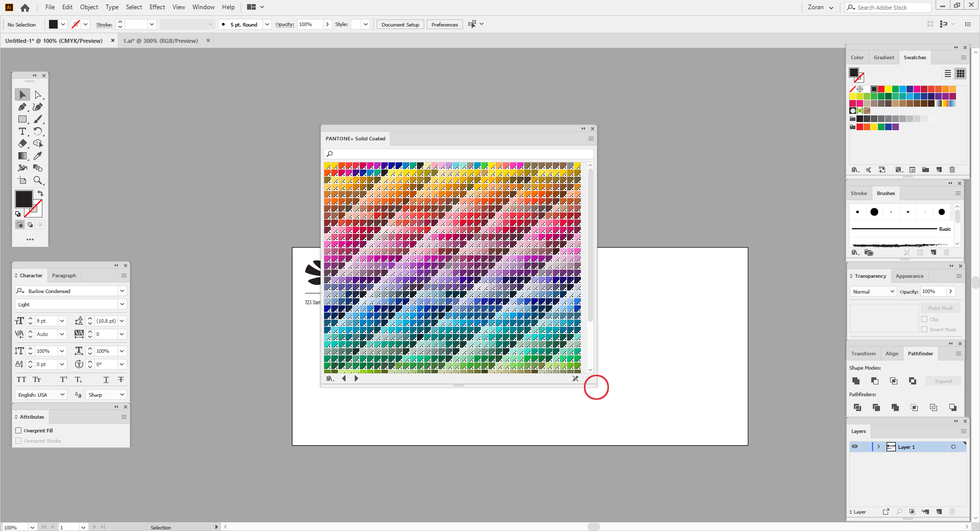Screen dimensions: 980x531
Task: Open Barlow Condensed font family dropdown
Action: (x=122, y=291)
